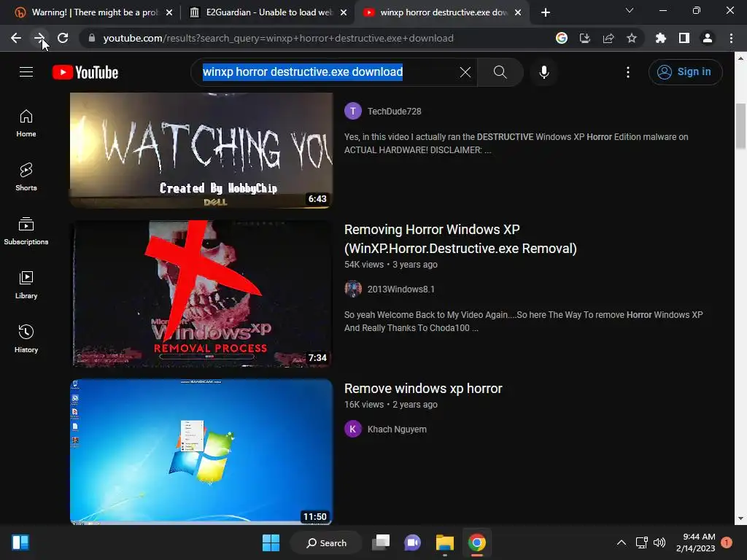Open the YouTube hamburger guide menu
The height and width of the screenshot is (560, 747).
(26, 72)
